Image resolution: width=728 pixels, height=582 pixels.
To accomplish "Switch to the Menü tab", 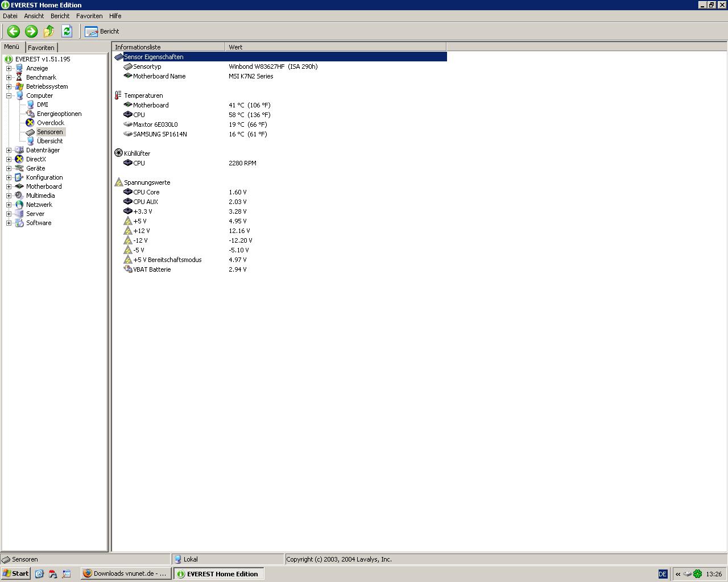I will pos(12,47).
